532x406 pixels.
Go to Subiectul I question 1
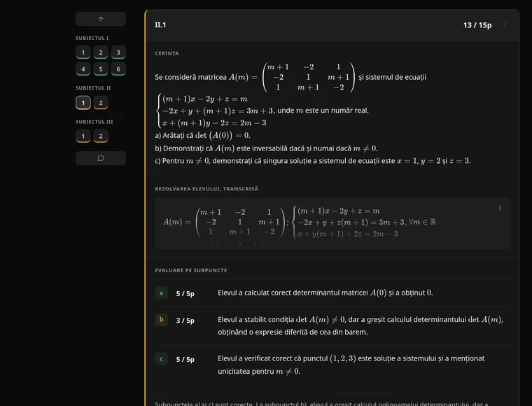[x=83, y=52]
